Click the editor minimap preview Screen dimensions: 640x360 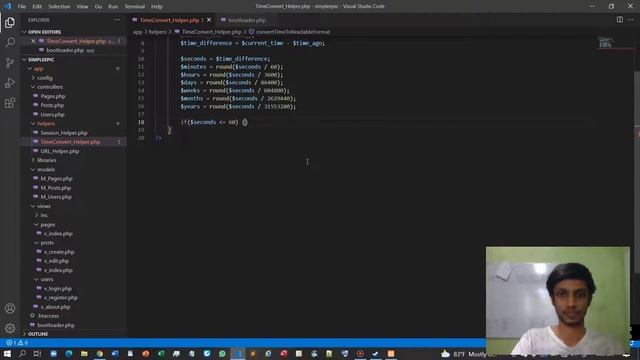click(606, 42)
